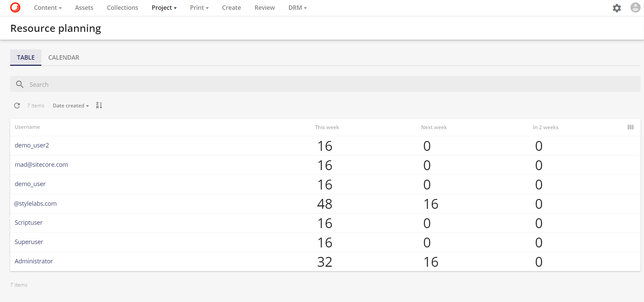Open the user profile avatar menu
The image size is (644, 302).
[635, 7]
